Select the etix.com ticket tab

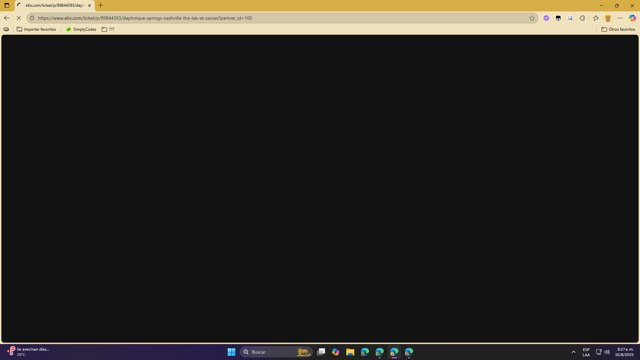point(54,5)
